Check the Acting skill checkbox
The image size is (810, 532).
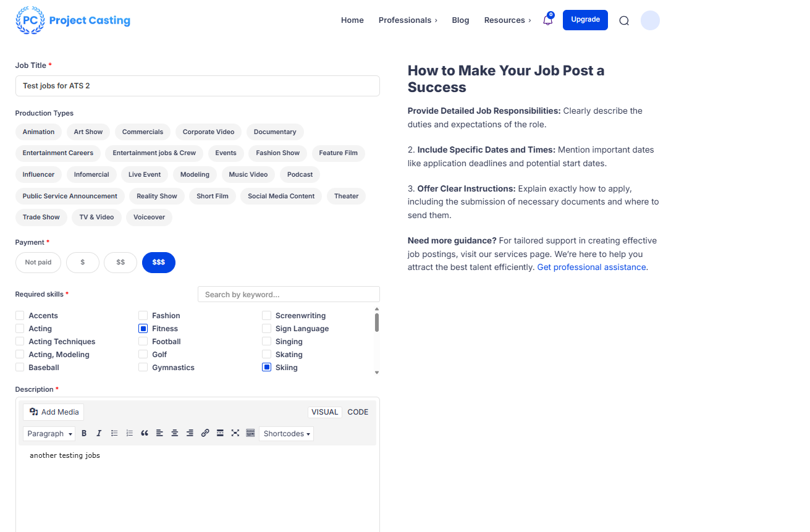(20, 329)
